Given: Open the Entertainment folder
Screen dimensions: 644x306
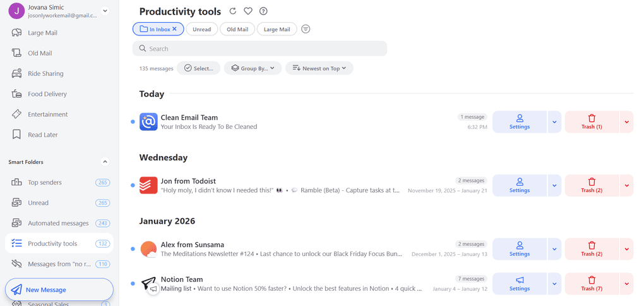Looking at the screenshot, I should [59, 114].
